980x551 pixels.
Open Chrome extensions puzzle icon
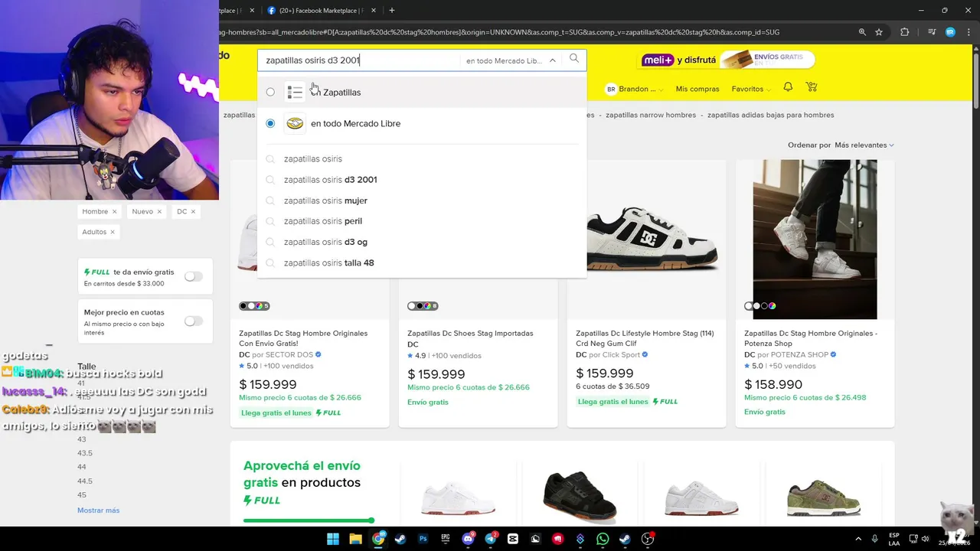coord(904,32)
